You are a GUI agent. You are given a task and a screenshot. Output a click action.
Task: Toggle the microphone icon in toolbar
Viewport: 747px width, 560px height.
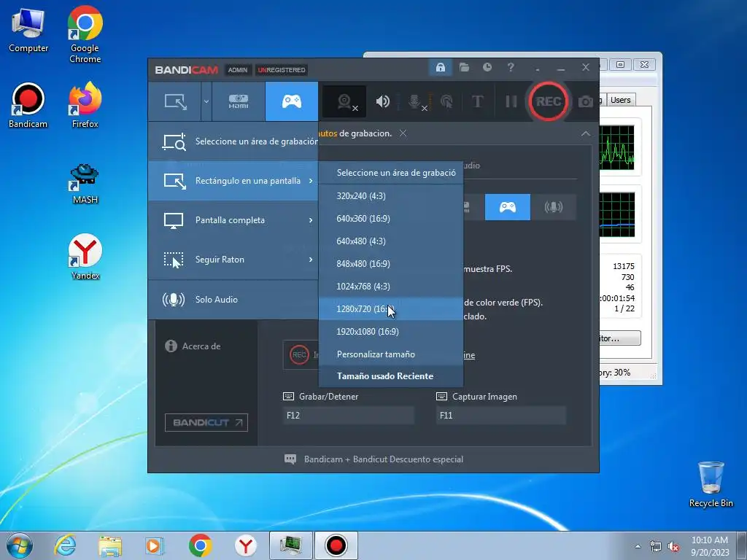415,101
